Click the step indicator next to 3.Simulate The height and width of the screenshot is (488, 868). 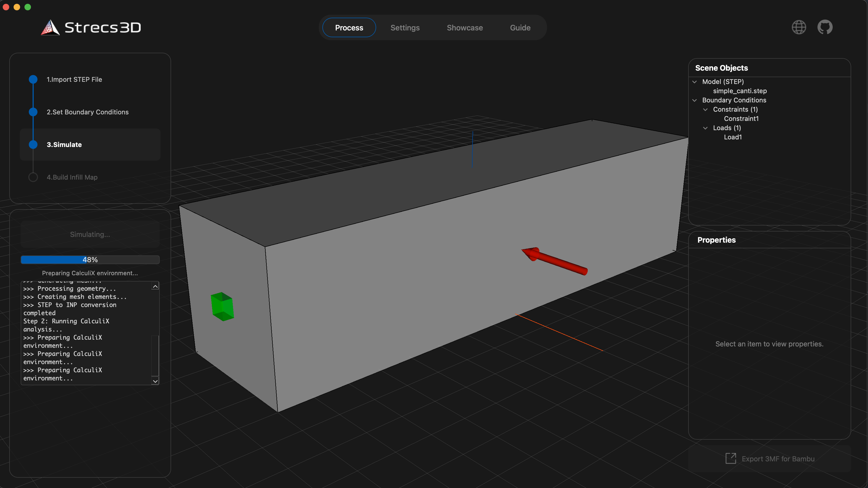click(x=33, y=145)
